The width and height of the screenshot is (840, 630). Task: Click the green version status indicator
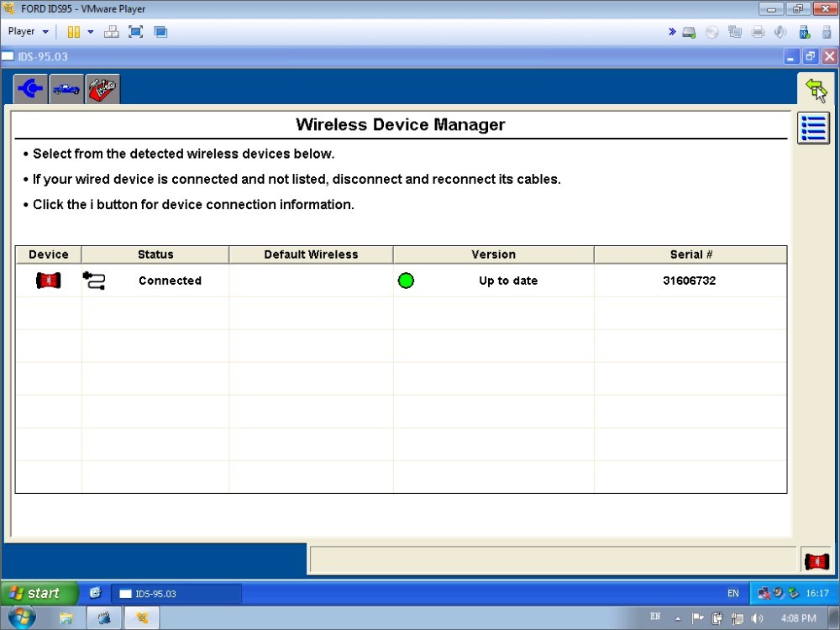tap(406, 281)
